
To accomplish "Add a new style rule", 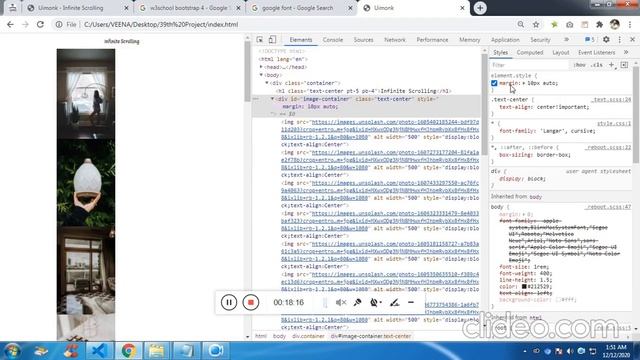I will tap(611, 64).
